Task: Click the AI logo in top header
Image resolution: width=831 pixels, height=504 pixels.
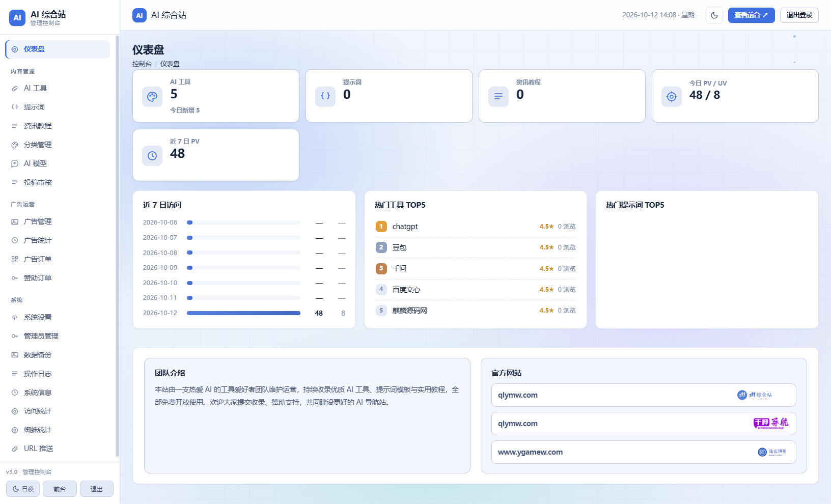Action: coord(140,15)
